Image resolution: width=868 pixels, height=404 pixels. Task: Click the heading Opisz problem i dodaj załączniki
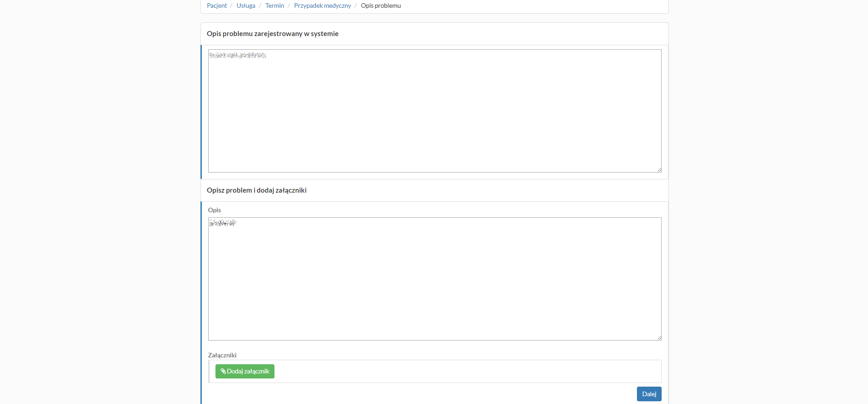[x=257, y=190]
